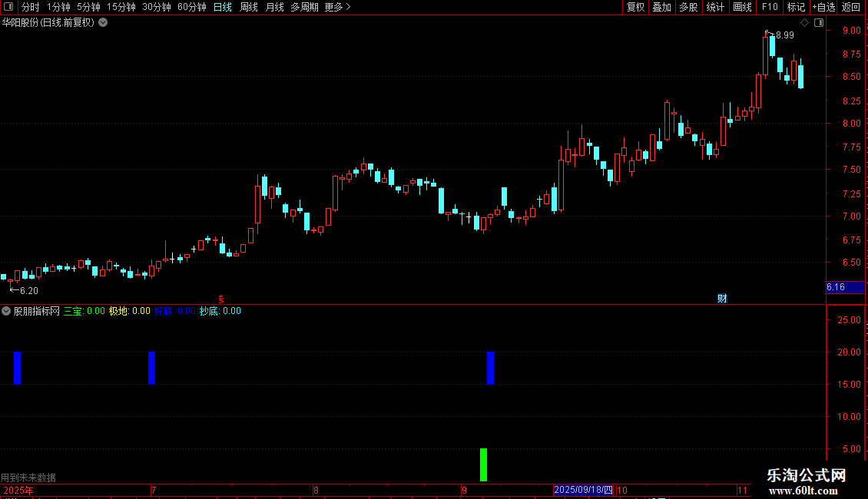Expand the 更多 periods menu
Image resolution: width=868 pixels, height=499 pixels.
pos(338,7)
